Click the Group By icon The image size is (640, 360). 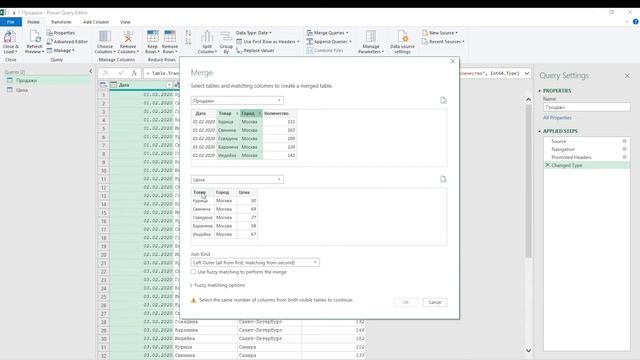click(226, 37)
